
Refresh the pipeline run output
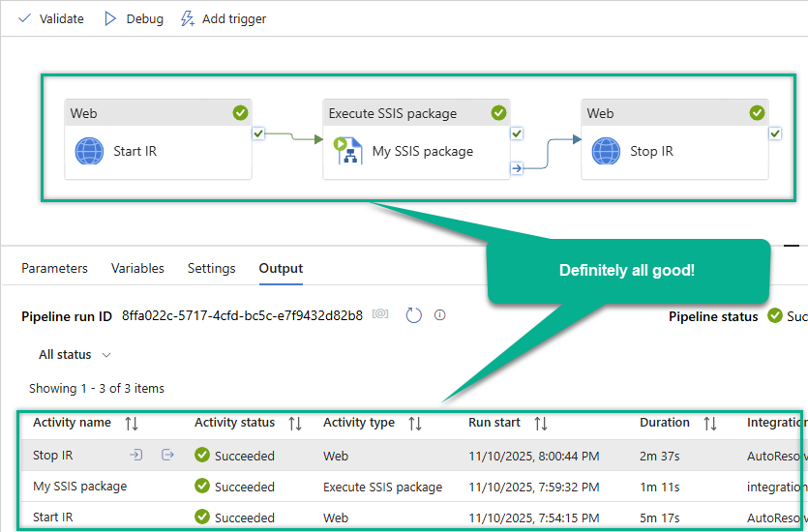(413, 315)
